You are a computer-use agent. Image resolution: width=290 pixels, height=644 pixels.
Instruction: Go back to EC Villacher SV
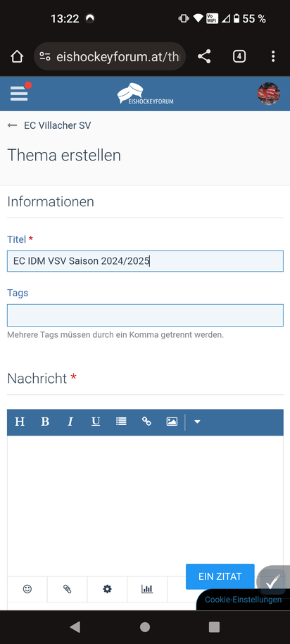click(49, 125)
